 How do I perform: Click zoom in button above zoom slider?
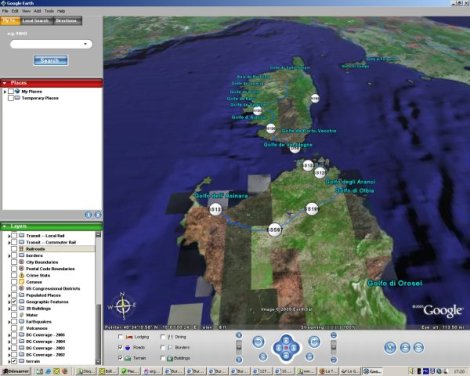[239, 335]
